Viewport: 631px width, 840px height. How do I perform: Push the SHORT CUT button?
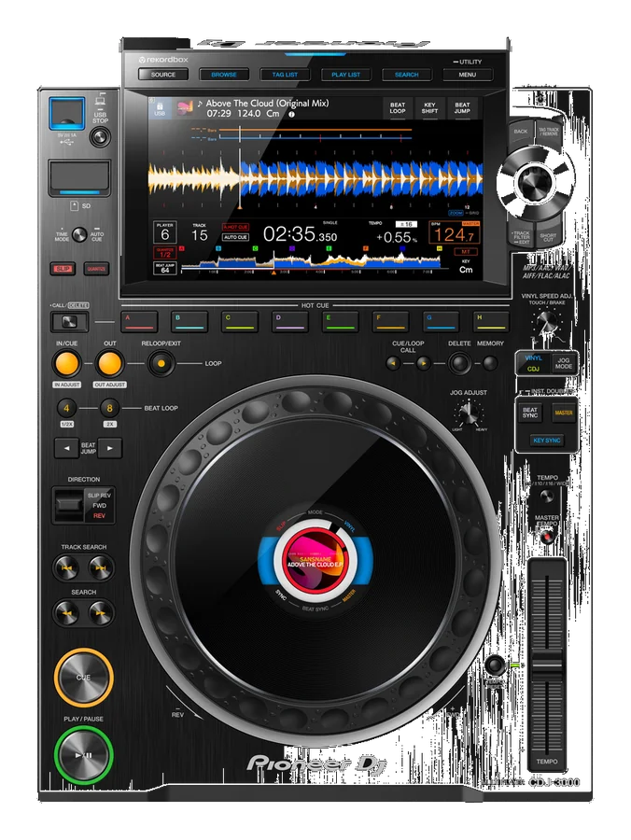click(549, 237)
